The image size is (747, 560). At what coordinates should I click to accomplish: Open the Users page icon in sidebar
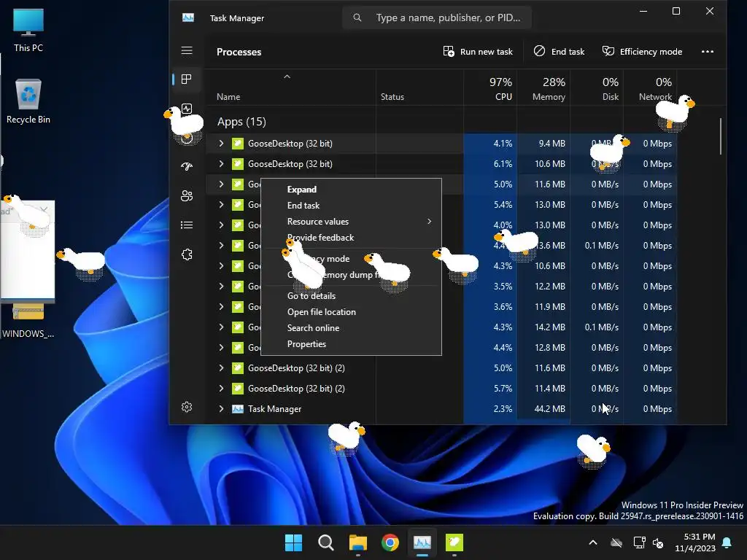[187, 195]
